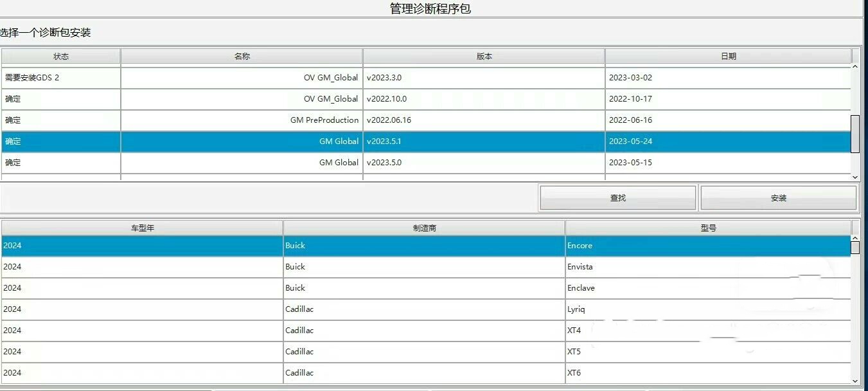This screenshot has height=391, width=868.
Task: Select OV GM_Global v2023.3.0 package row
Action: 426,78
